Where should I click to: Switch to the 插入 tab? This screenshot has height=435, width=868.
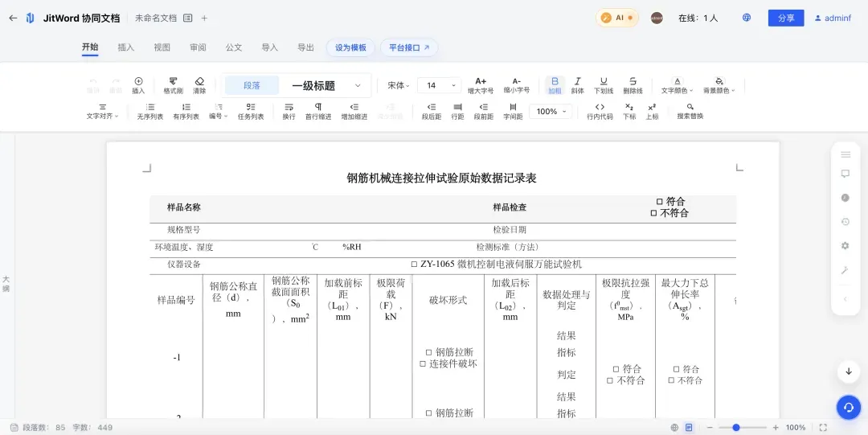(126, 47)
